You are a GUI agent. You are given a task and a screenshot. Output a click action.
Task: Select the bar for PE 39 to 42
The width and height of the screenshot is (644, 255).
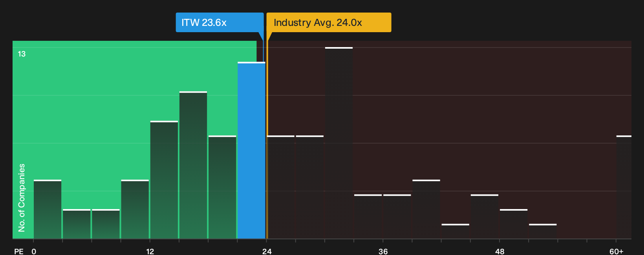point(426,209)
